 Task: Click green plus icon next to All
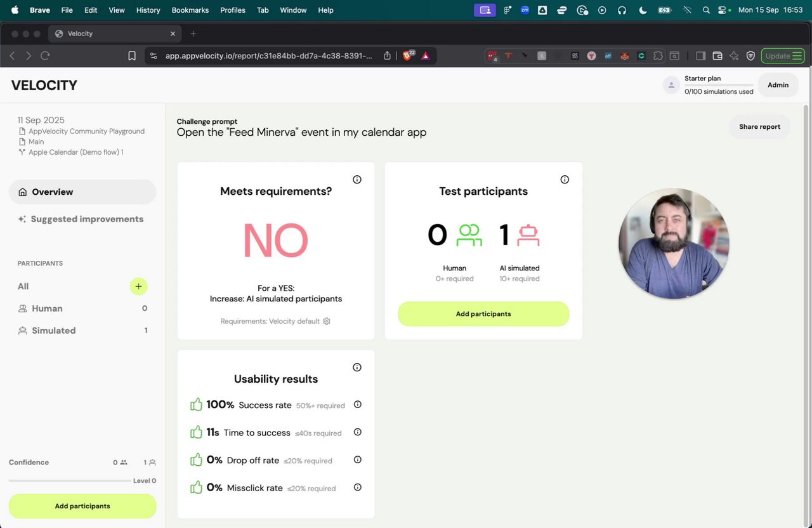tap(138, 286)
